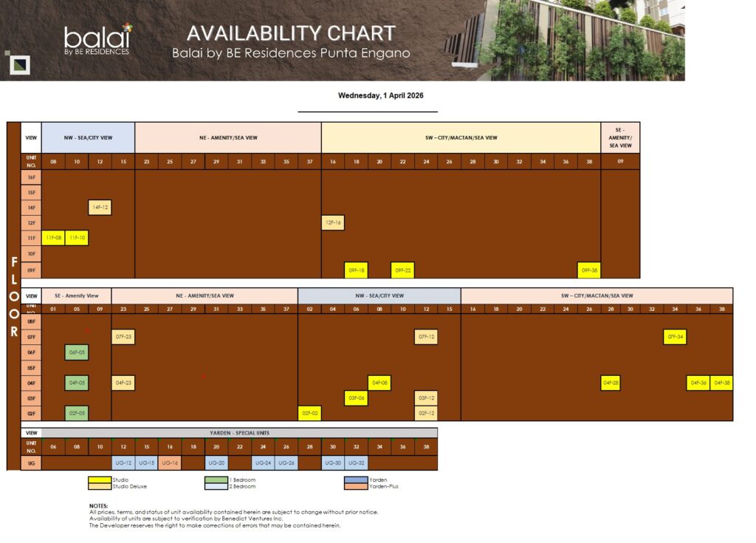
Task: Click unit 09F-38
Action: (588, 270)
